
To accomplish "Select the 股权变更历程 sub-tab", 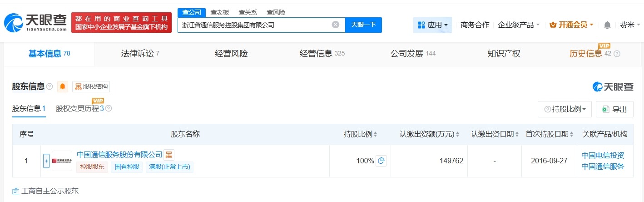I will tap(80, 109).
